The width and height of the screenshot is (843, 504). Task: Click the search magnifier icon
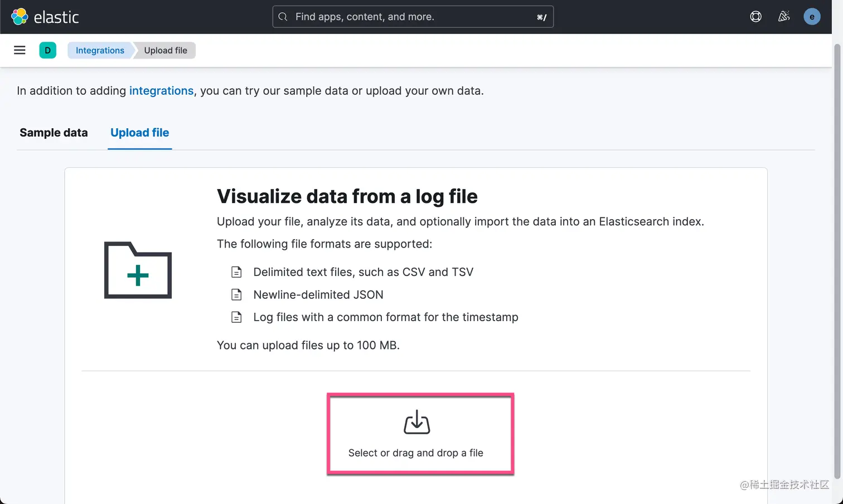tap(283, 17)
